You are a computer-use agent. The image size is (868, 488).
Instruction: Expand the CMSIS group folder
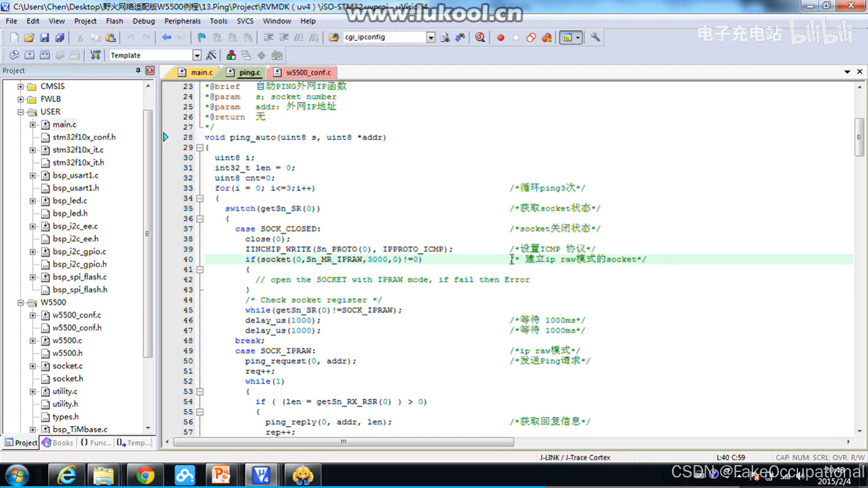(x=20, y=87)
